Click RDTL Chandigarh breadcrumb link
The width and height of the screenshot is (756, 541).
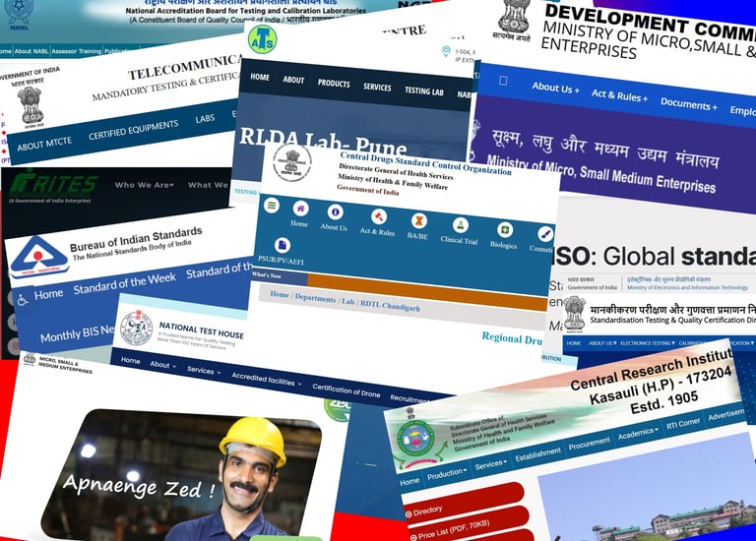click(390, 306)
